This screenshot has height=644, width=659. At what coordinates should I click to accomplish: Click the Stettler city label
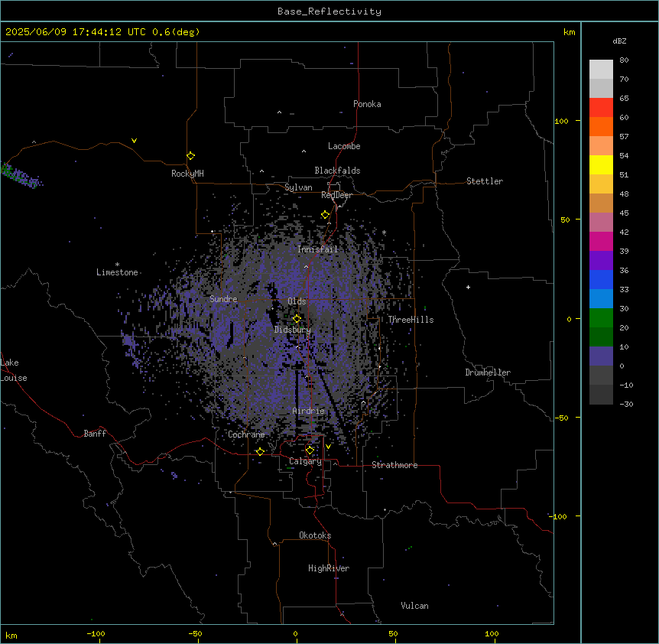click(485, 181)
